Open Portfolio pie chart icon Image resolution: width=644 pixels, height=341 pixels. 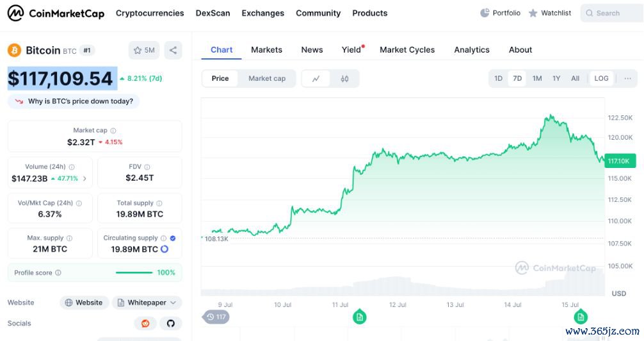tap(485, 13)
